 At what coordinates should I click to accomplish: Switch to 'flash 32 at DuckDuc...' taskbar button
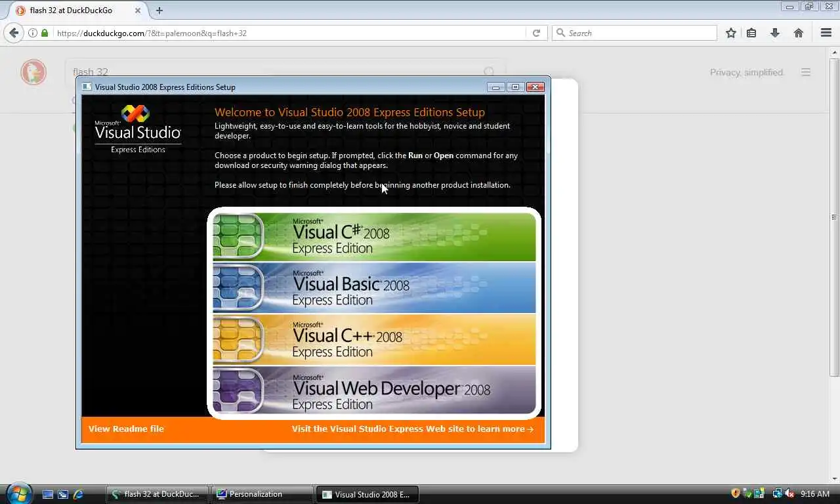[x=157, y=494]
